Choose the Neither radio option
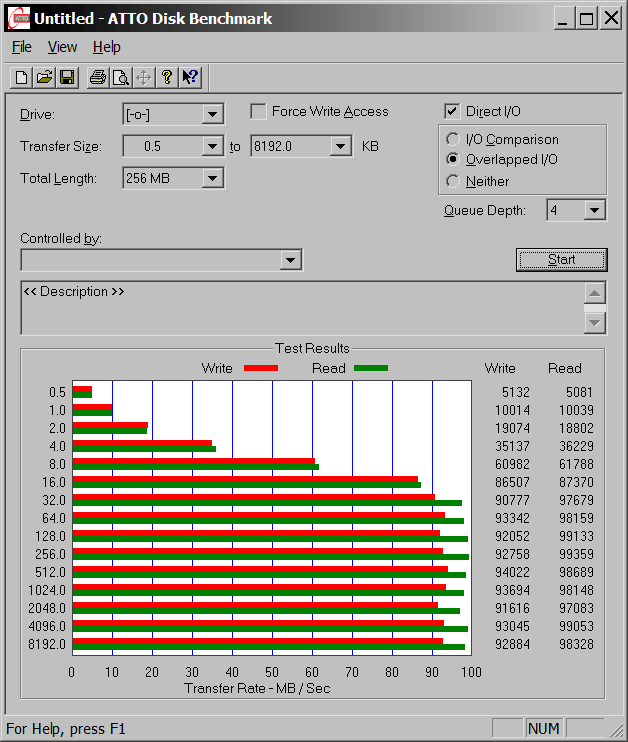 (453, 181)
